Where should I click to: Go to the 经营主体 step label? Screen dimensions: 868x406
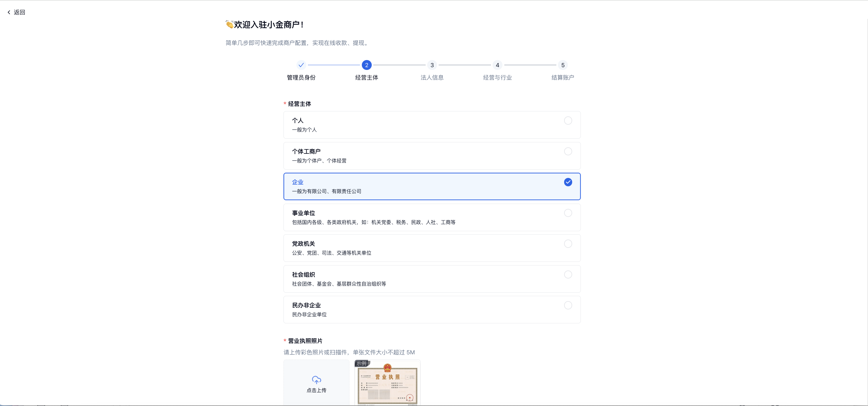click(x=366, y=77)
